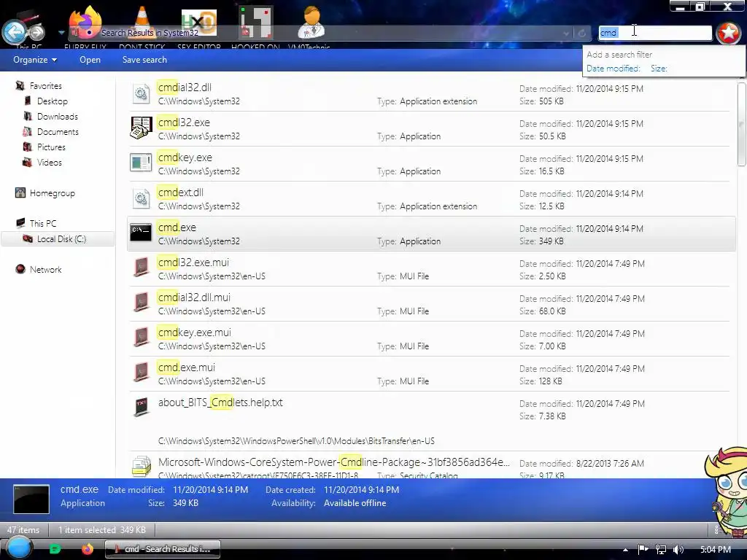Screen dimensions: 747x560
Task: Select the cmdkey.exe file name
Action: point(185,157)
